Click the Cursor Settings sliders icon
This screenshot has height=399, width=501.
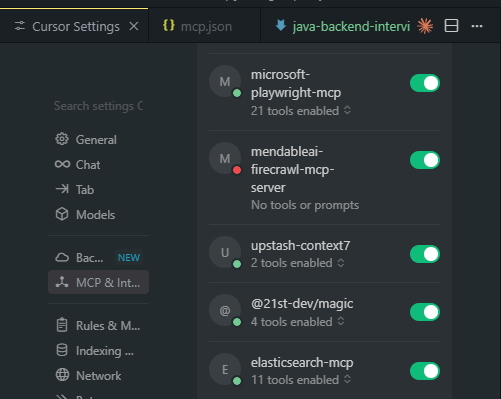pos(20,26)
